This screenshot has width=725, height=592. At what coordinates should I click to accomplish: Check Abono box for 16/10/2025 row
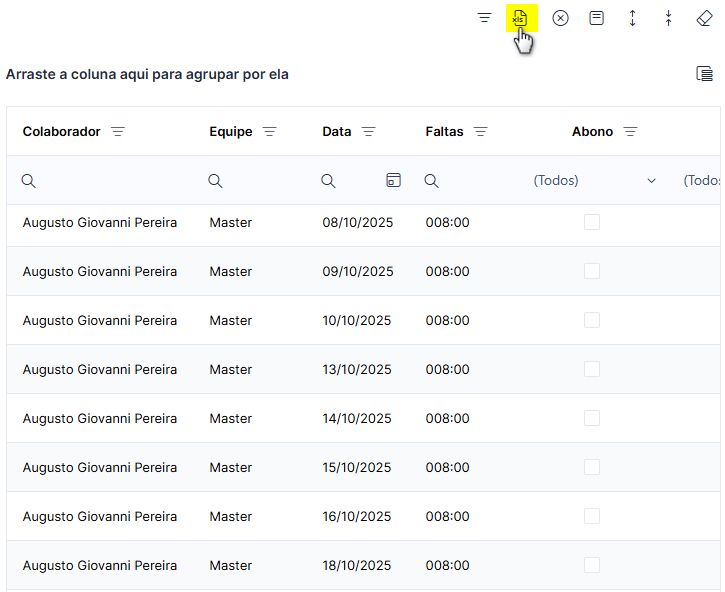click(x=592, y=516)
